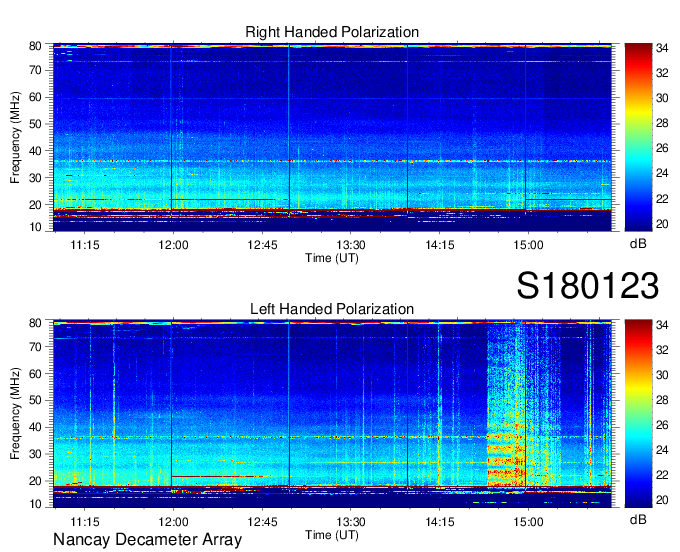
Task: Click the 20 MHz tick on Left Handed frequency axis
Action: (x=35, y=481)
